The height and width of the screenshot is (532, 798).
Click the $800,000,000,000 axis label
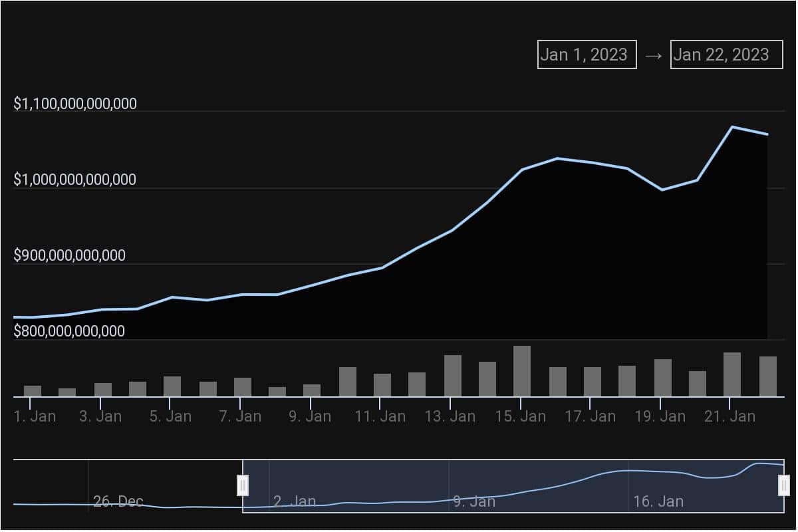click(x=69, y=331)
